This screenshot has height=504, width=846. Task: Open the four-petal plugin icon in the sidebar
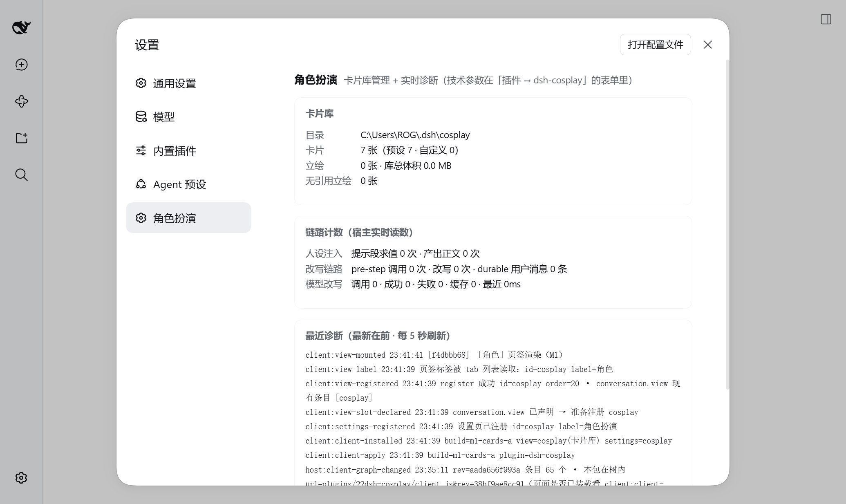[x=21, y=101]
